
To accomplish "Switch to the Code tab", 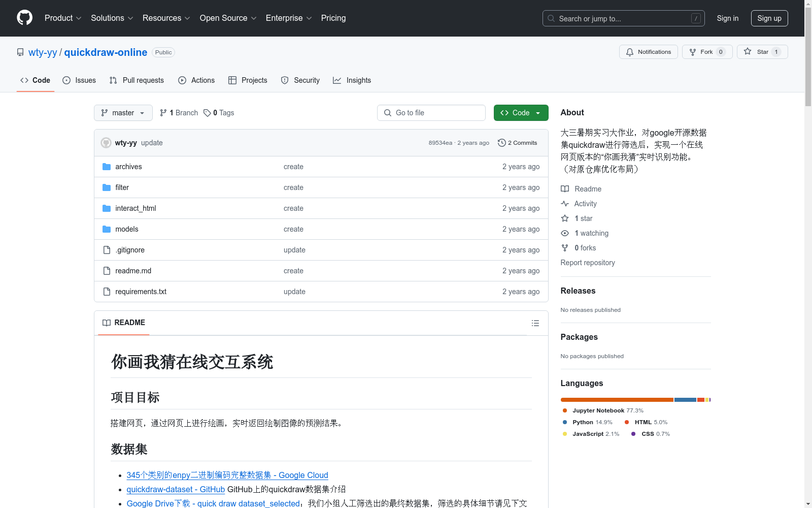I will click(x=35, y=80).
